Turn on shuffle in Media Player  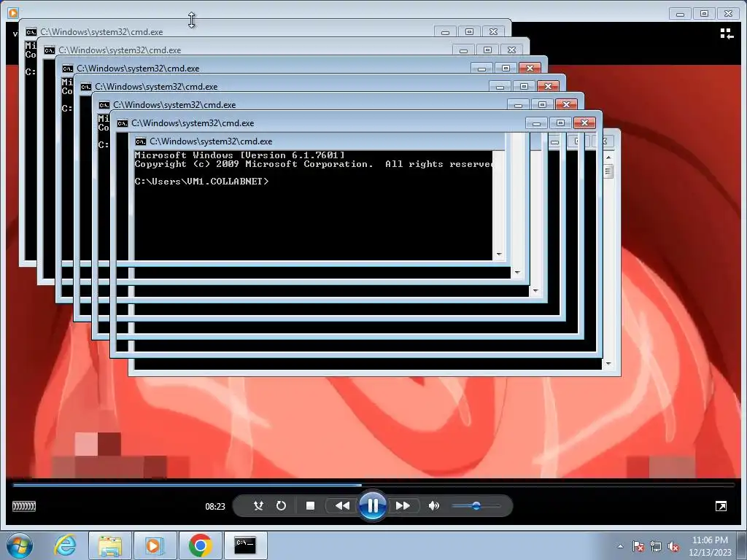pos(258,506)
